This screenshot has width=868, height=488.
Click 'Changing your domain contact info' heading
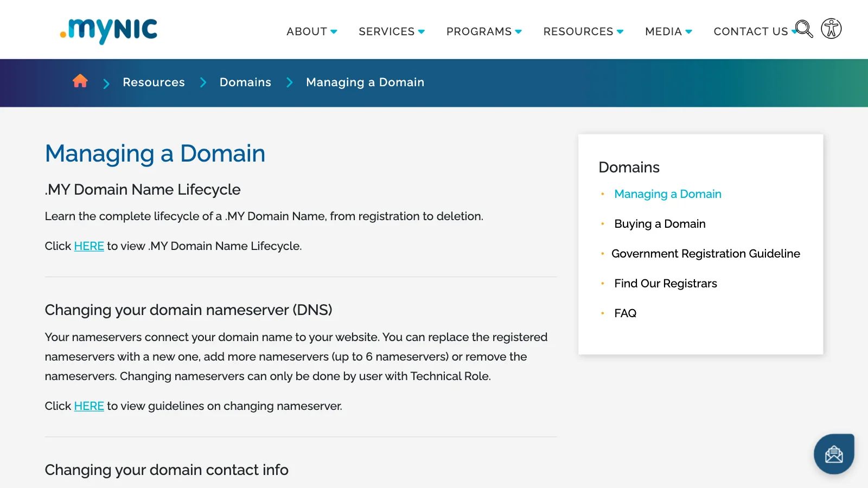167,470
